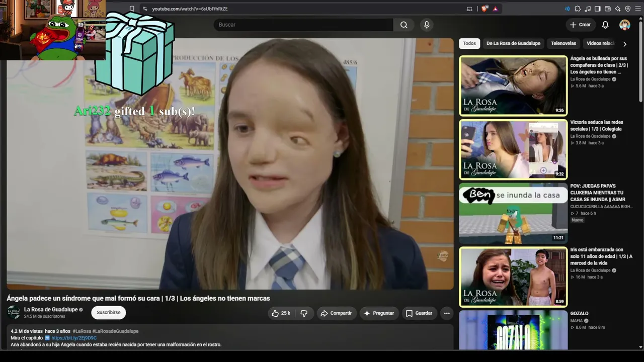644x362 pixels.
Task: Click the Nuevo badge under the ASMR video
Action: [x=578, y=220]
